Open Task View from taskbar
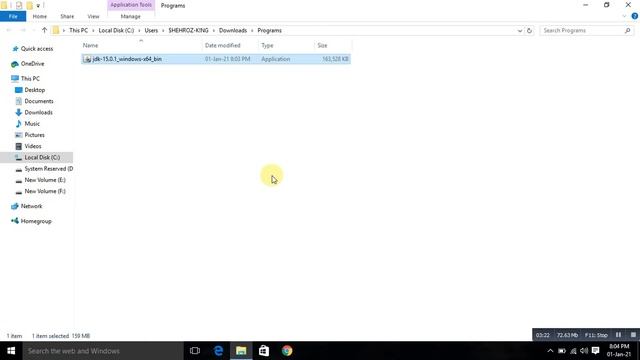Screen dimensions: 640x360 point(195,351)
